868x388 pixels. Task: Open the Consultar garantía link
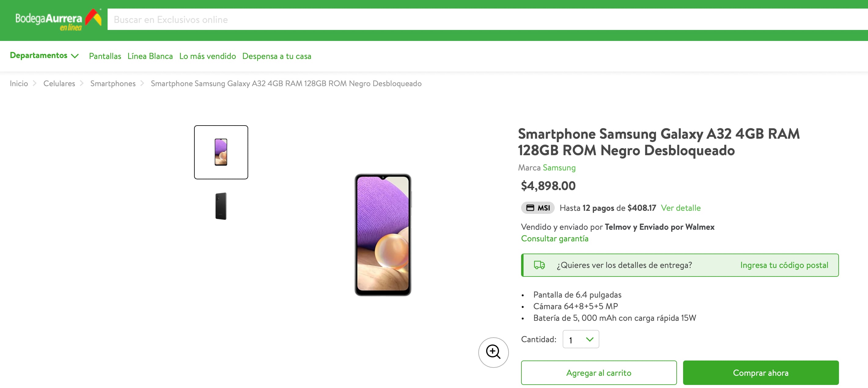554,239
